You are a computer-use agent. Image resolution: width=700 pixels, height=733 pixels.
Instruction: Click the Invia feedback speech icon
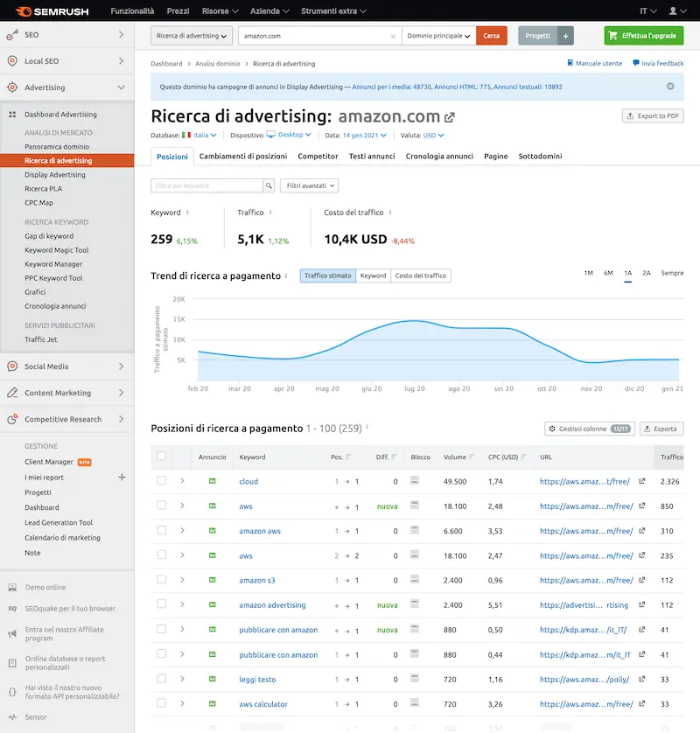636,63
